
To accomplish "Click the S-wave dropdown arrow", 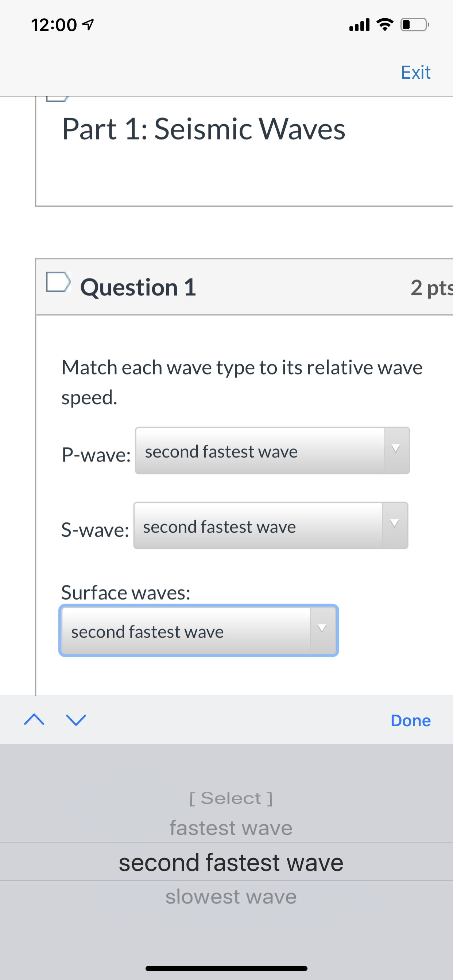I will [395, 525].
